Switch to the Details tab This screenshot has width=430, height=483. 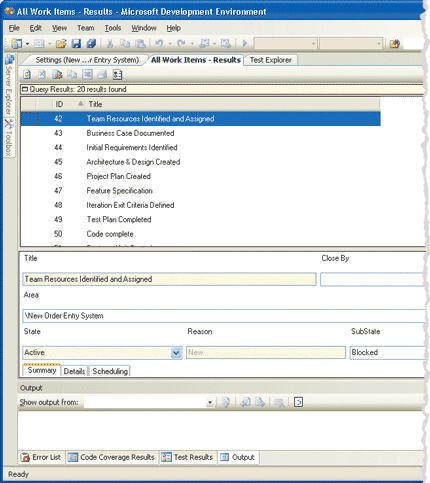[x=74, y=371]
